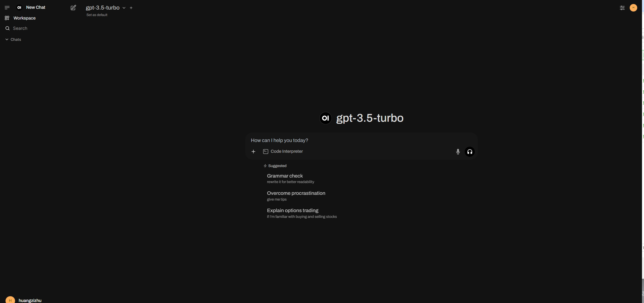Click the OI logo beside New Chat
Viewport: 644px width, 303px height.
tap(19, 8)
